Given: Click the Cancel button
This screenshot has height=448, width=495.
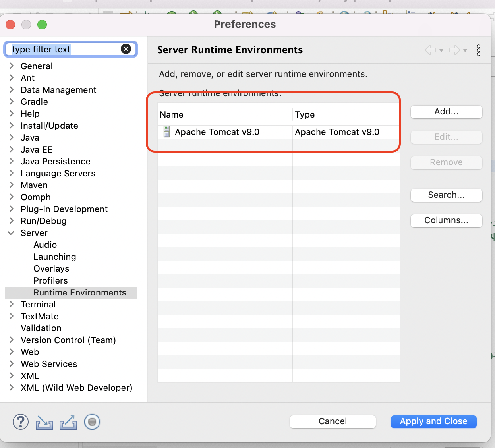Looking at the screenshot, I should click(x=333, y=421).
